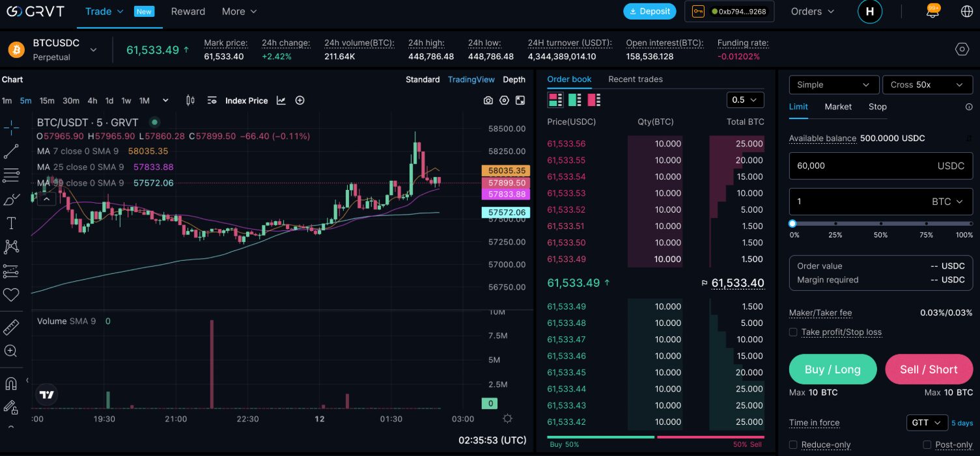Change the BTC quantity unit dropdown
980x456 pixels.
click(947, 202)
